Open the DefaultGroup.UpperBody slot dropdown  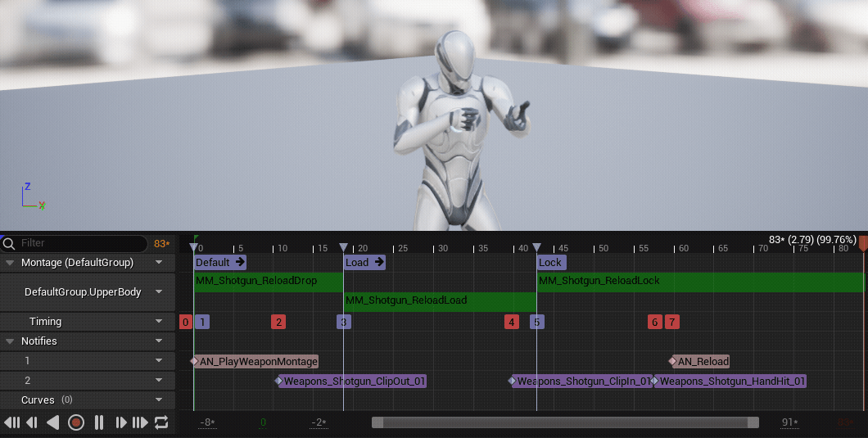point(159,292)
